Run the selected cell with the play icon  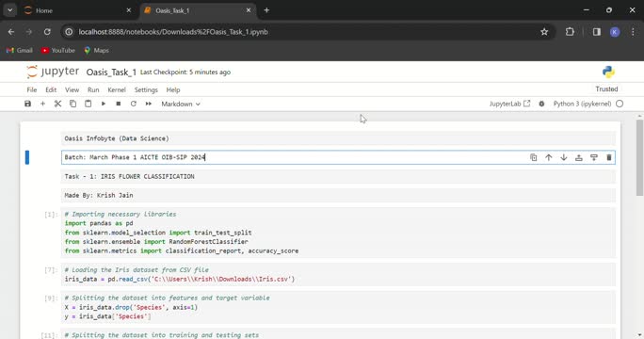click(103, 104)
